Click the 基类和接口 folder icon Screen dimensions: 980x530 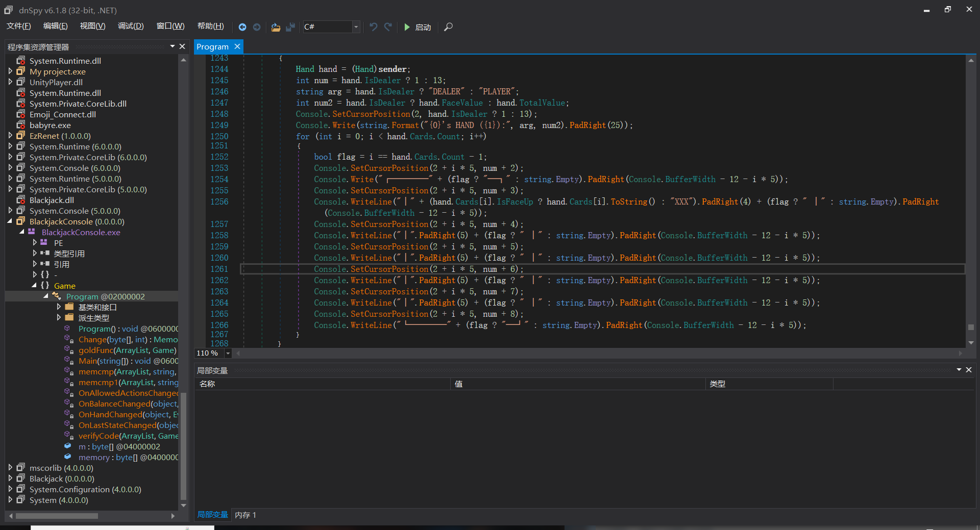(x=69, y=307)
